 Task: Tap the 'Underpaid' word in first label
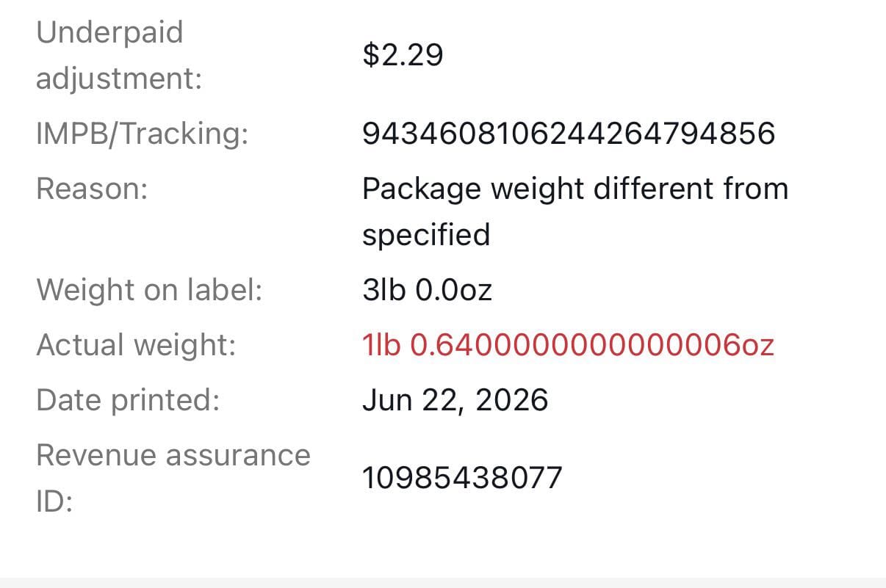point(109,33)
